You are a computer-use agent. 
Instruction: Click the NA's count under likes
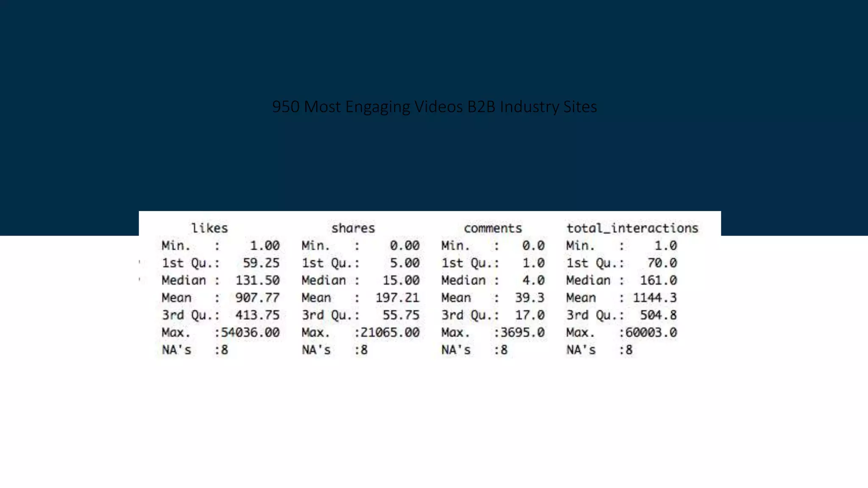(x=225, y=350)
